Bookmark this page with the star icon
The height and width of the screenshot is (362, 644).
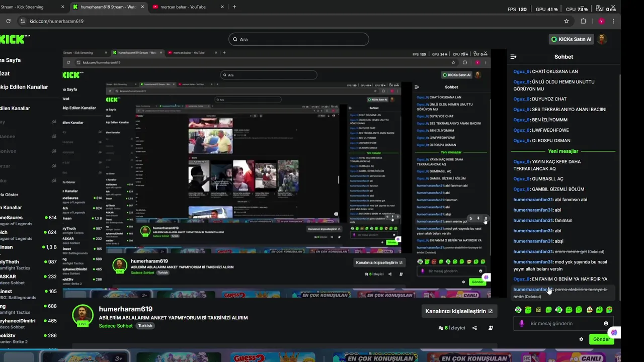tap(567, 21)
